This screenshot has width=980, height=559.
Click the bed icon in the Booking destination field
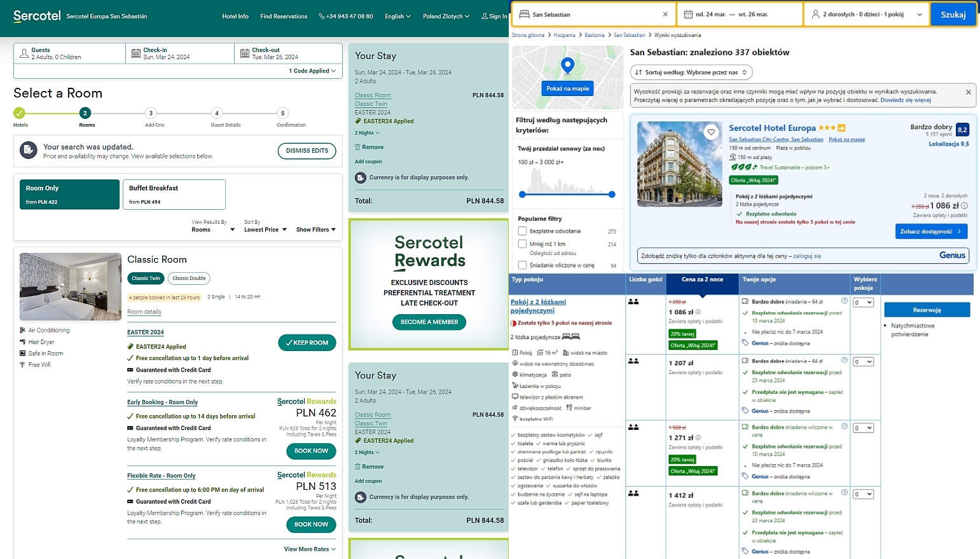click(x=525, y=14)
